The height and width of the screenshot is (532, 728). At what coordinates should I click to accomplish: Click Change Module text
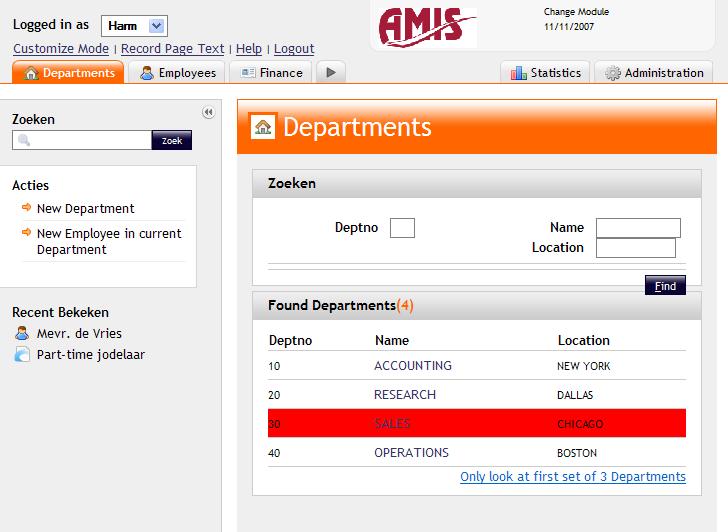point(576,12)
